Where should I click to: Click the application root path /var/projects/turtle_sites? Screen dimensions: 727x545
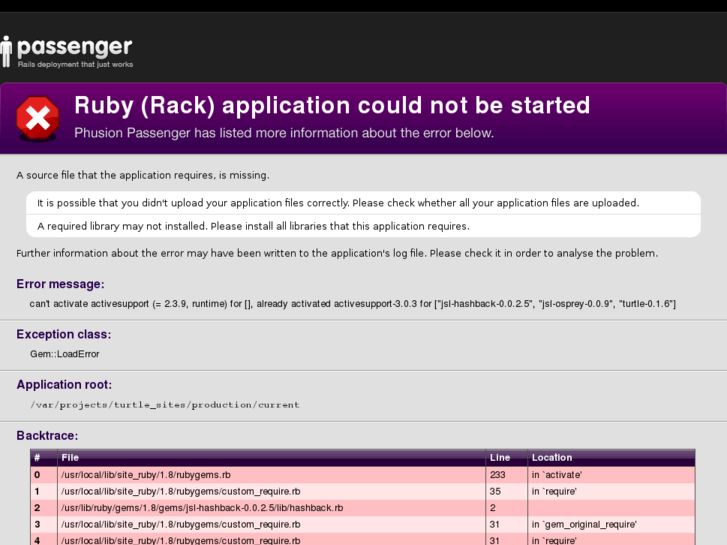(165, 405)
